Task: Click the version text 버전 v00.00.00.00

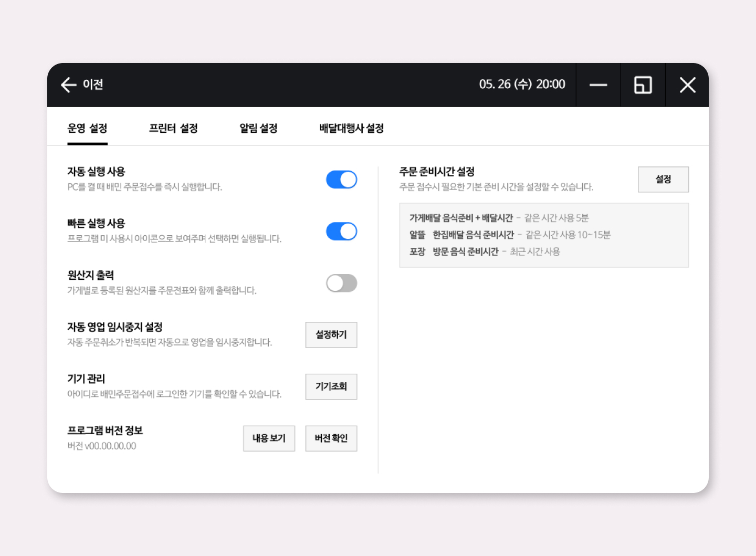Action: [102, 446]
